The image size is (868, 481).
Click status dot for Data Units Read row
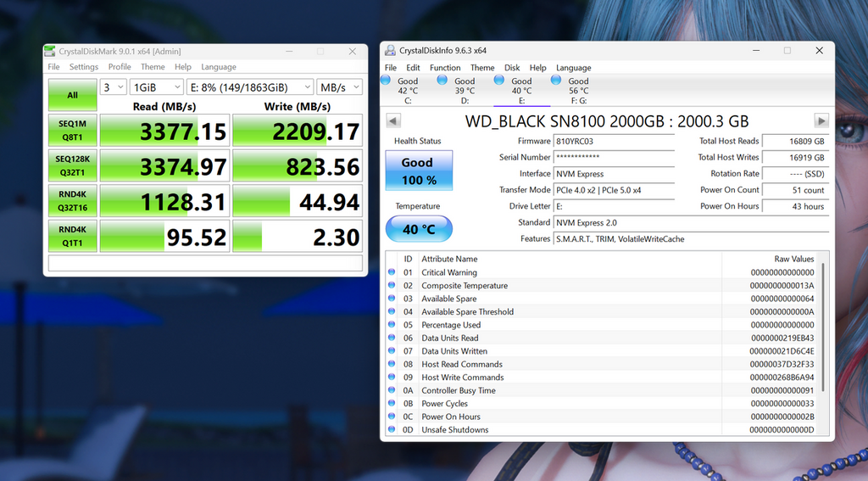point(392,338)
